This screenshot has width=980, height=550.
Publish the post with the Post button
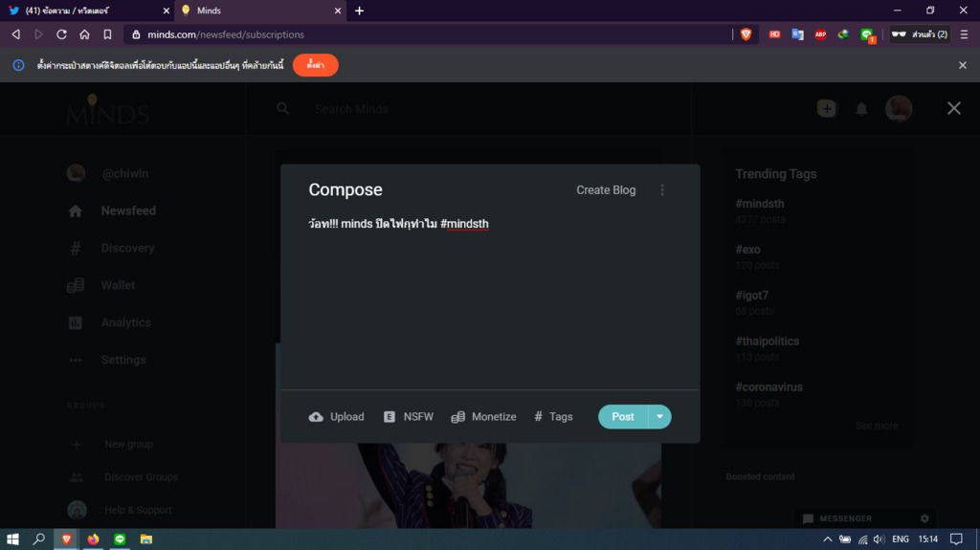pyautogui.click(x=623, y=417)
